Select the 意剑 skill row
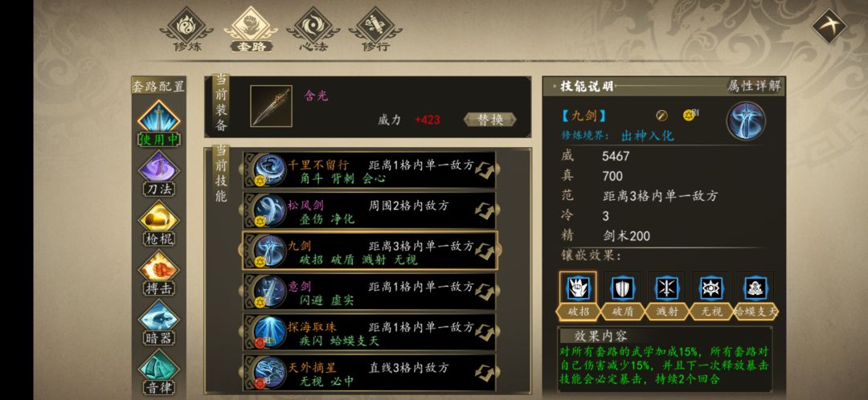 (369, 292)
